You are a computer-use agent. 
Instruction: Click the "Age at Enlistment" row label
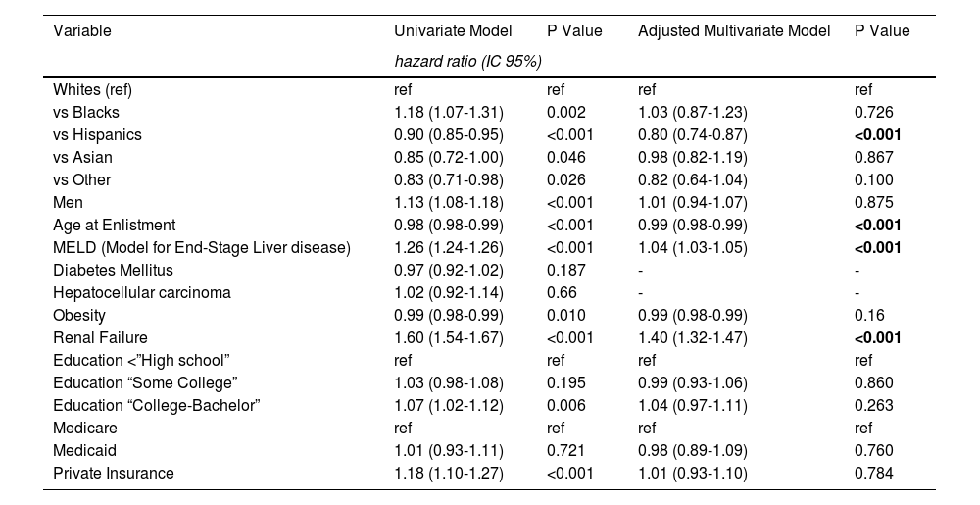tap(114, 225)
